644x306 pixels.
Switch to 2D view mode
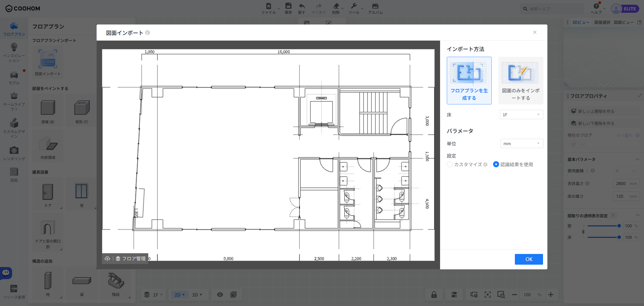pyautogui.click(x=179, y=295)
